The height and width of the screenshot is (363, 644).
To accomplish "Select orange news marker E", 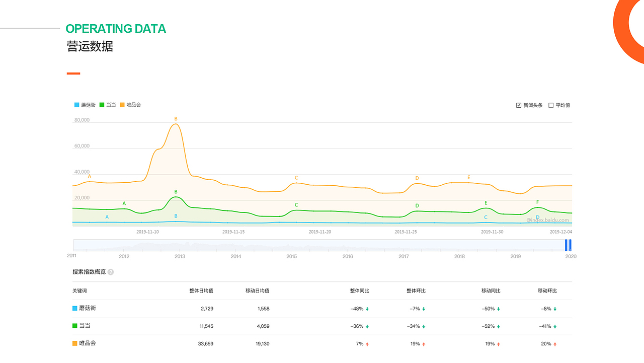I will (x=468, y=177).
